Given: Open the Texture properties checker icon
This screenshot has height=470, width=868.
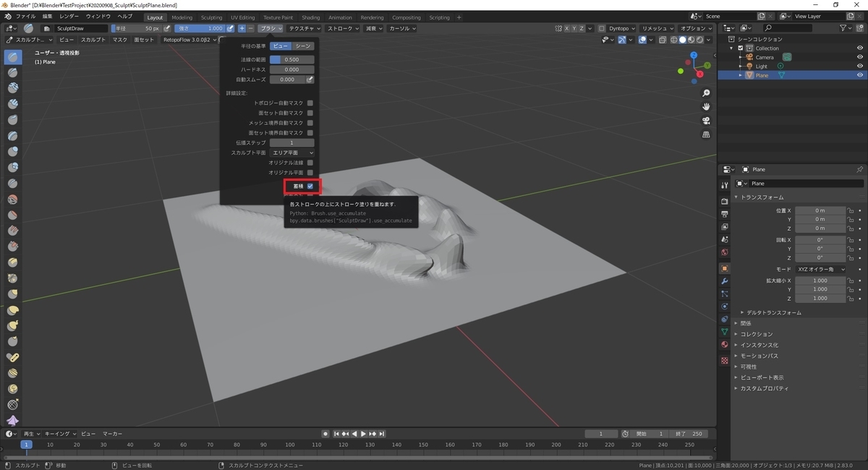Looking at the screenshot, I should click(x=724, y=360).
